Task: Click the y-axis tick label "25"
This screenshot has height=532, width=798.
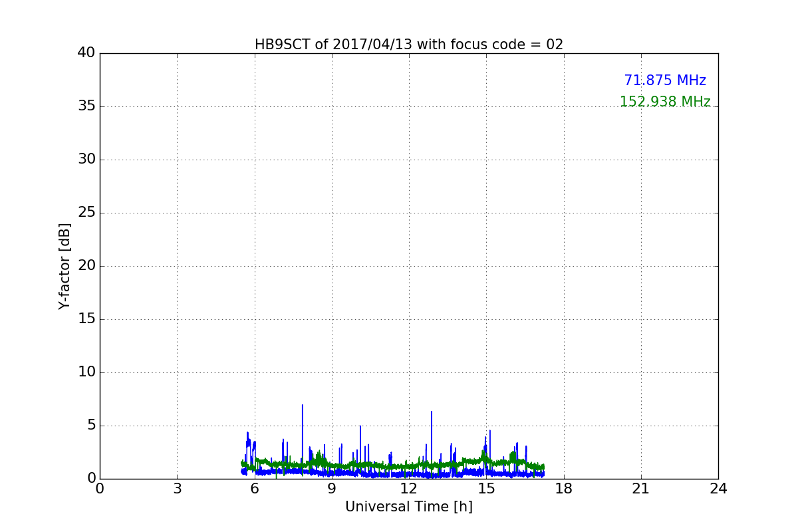Action: 86,213
